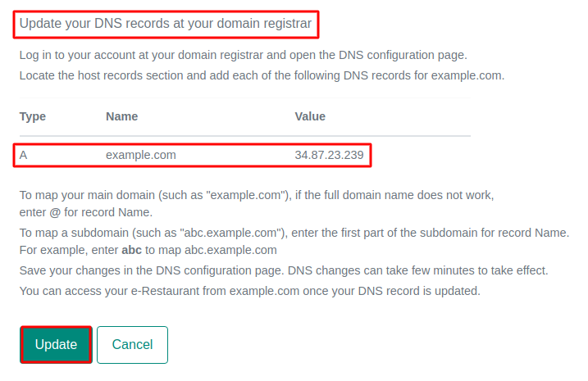Viewport: 588px width, 381px height.
Task: Select the Value column header
Action: coord(310,117)
